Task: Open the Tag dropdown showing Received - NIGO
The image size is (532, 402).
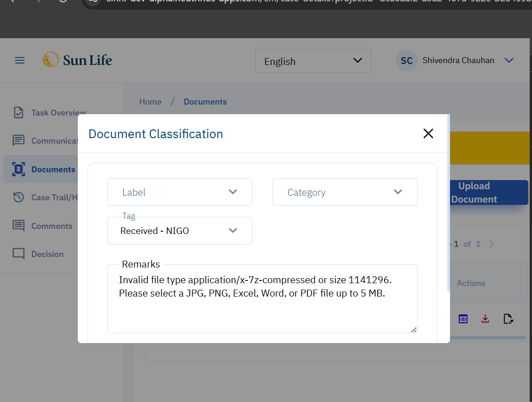Action: (180, 231)
